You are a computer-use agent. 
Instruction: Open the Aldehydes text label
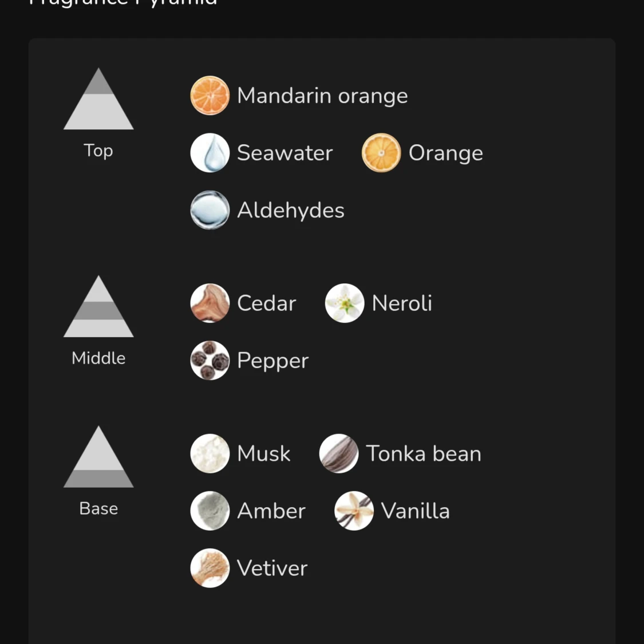[291, 210]
